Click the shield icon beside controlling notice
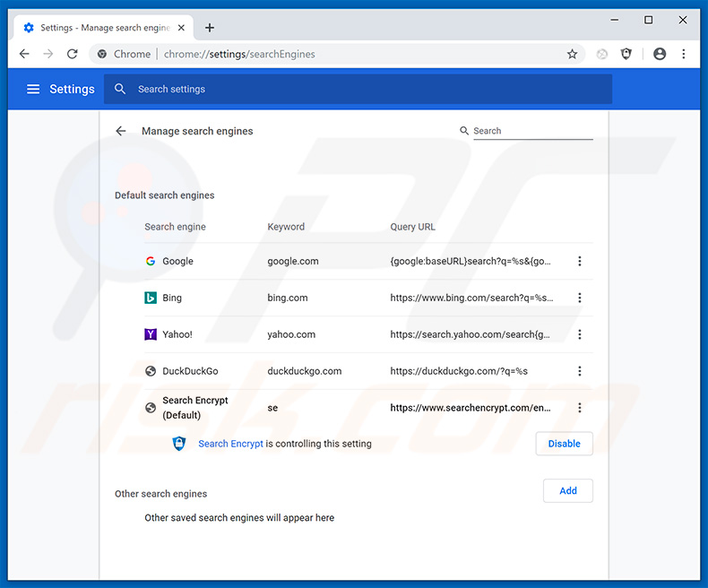Screen dimensions: 708x588 (x=179, y=444)
